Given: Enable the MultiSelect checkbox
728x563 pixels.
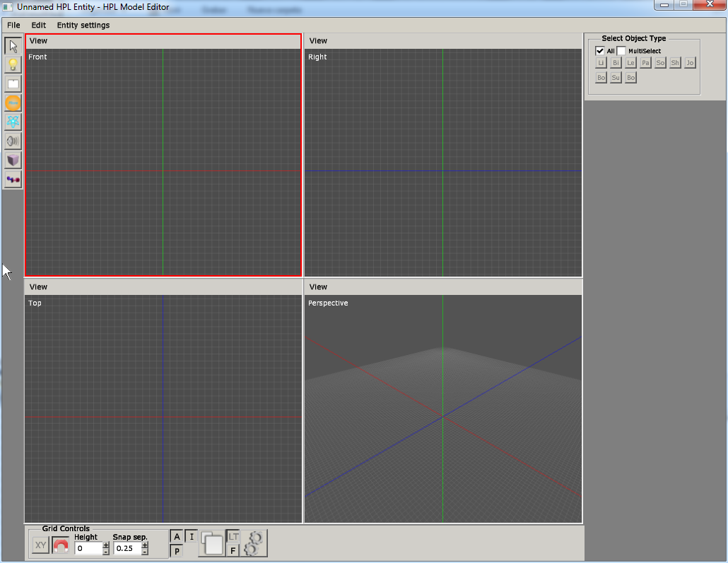Looking at the screenshot, I should (x=621, y=51).
